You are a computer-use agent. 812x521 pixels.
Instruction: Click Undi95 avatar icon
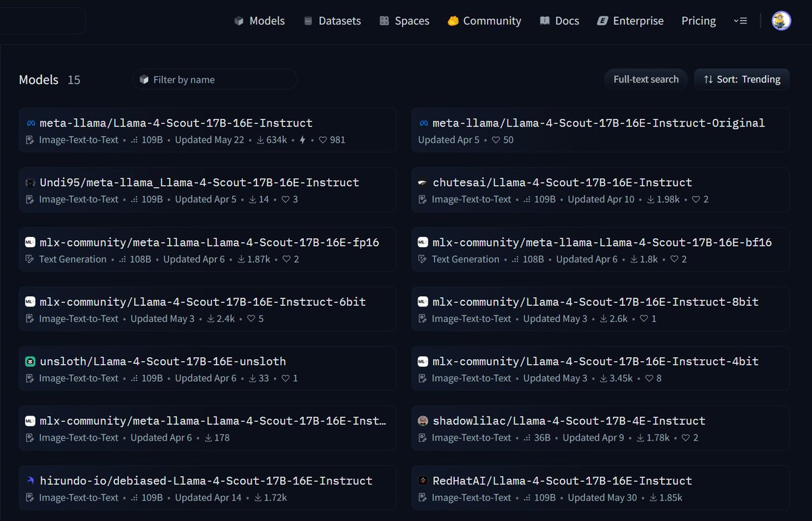[30, 183]
